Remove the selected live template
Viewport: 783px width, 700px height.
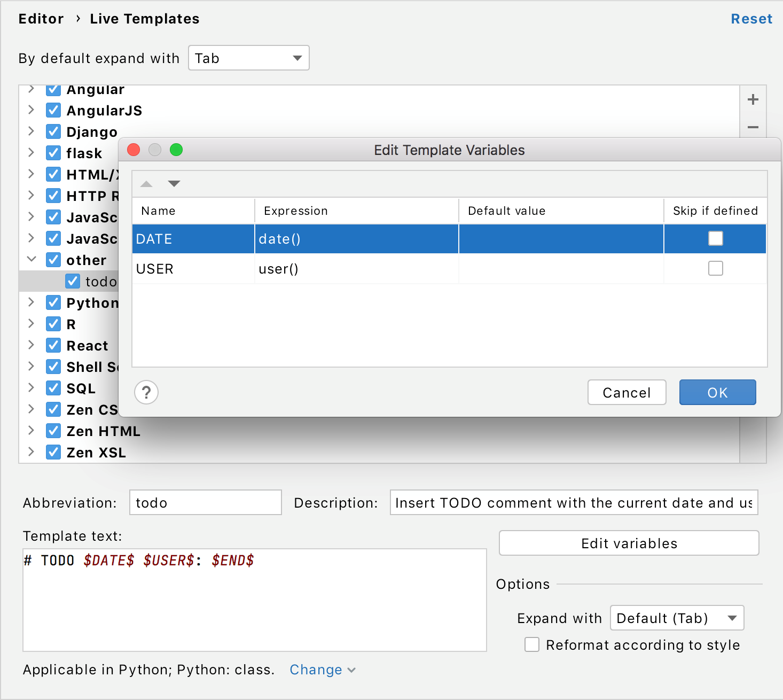(753, 128)
